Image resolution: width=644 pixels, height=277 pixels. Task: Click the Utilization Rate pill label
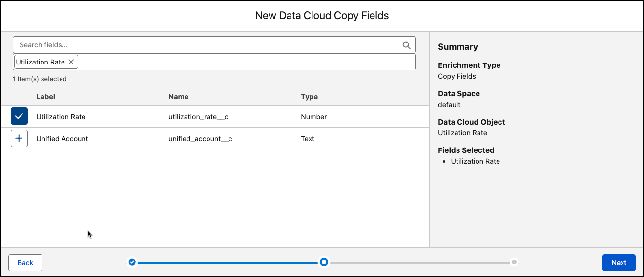(41, 62)
